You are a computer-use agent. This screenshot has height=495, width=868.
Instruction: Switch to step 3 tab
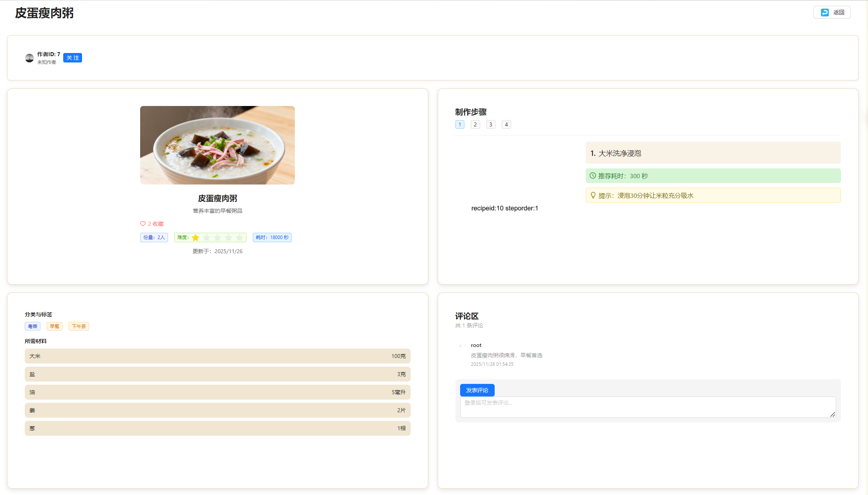pyautogui.click(x=490, y=124)
